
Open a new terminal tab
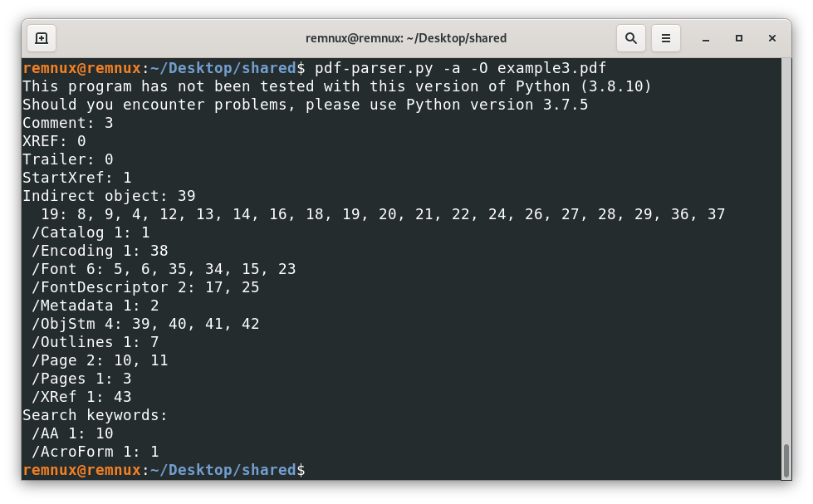[x=42, y=38]
